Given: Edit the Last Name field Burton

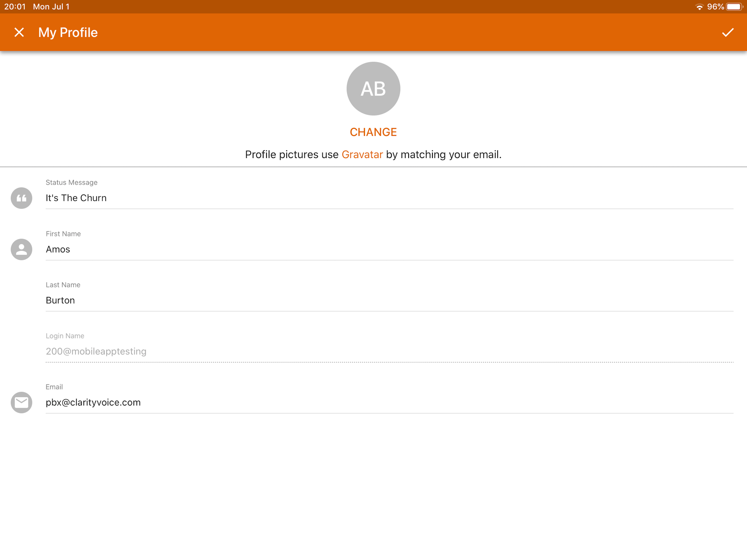Looking at the screenshot, I should 389,300.
